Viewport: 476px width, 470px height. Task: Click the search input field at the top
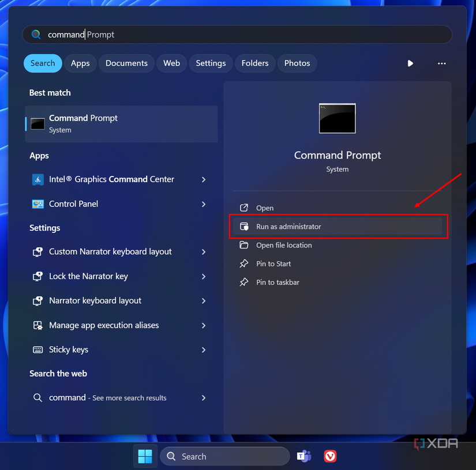[237, 34]
